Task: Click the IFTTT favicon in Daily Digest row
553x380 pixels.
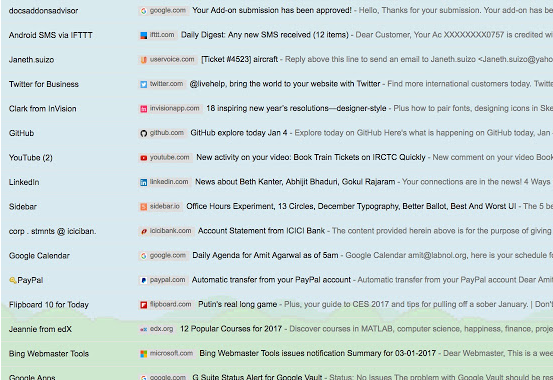Action: [144, 35]
